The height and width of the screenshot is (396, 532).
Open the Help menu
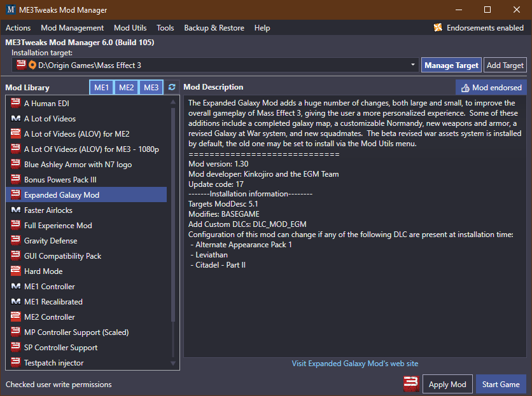click(x=262, y=28)
